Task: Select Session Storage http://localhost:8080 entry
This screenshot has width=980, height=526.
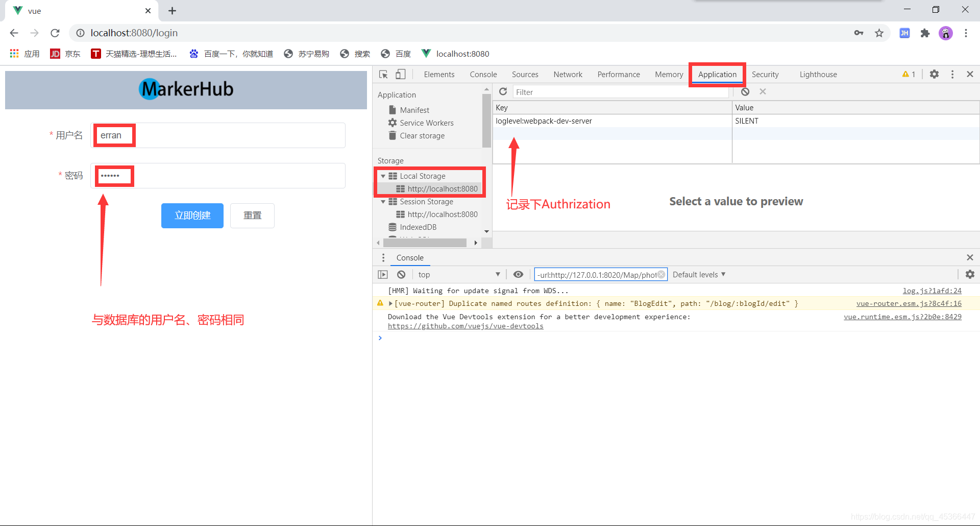Action: click(437, 214)
